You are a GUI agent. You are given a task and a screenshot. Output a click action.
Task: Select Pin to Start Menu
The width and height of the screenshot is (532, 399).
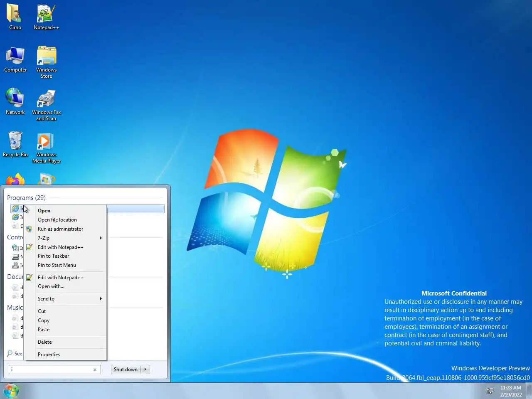point(65,265)
